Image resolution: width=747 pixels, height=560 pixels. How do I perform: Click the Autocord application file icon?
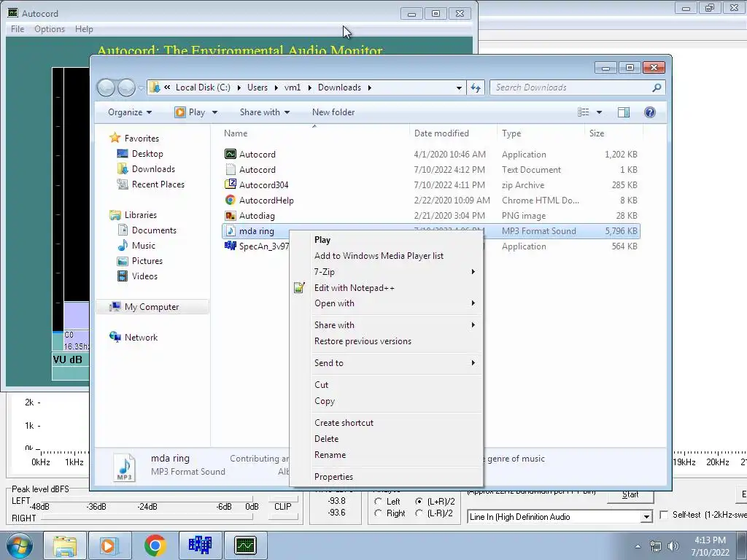(231, 154)
